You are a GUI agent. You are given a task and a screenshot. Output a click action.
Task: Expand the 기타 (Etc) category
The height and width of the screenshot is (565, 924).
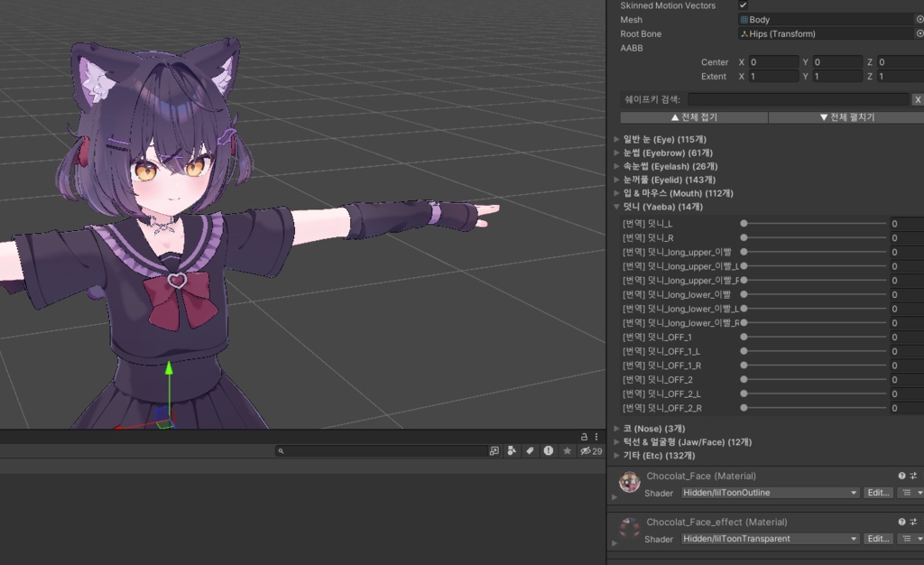616,456
